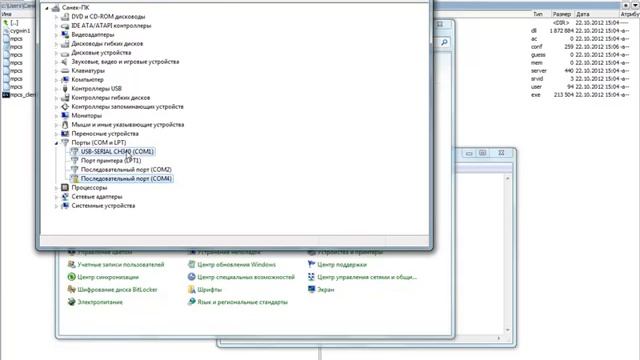Select the Порт принтера (LPT1) entry
The width and height of the screenshot is (640, 360).
click(111, 160)
